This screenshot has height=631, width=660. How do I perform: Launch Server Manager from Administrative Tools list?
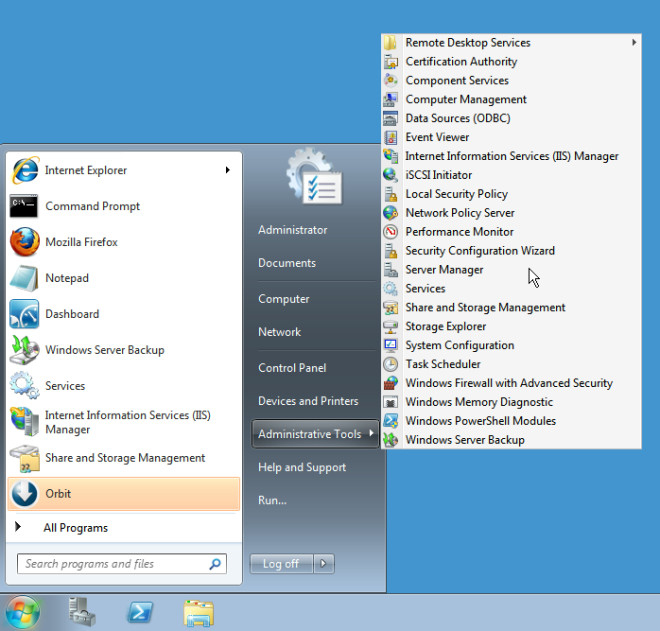tap(444, 270)
